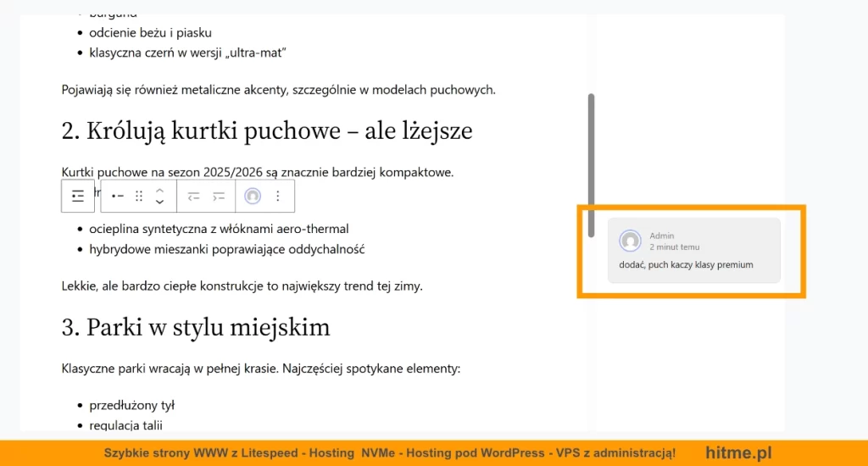Click list item 'odcienie beżu i piasku'
868x466 pixels.
(150, 33)
